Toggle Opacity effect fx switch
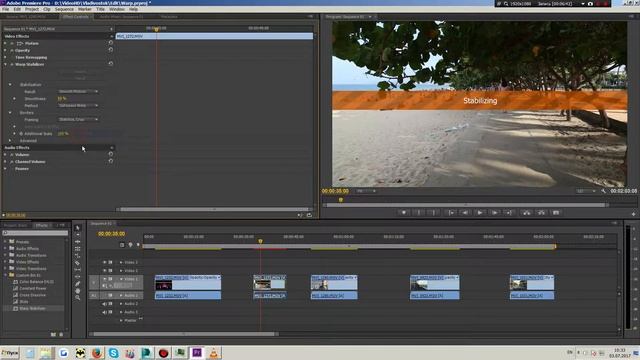The height and width of the screenshot is (360, 640). click(12, 50)
